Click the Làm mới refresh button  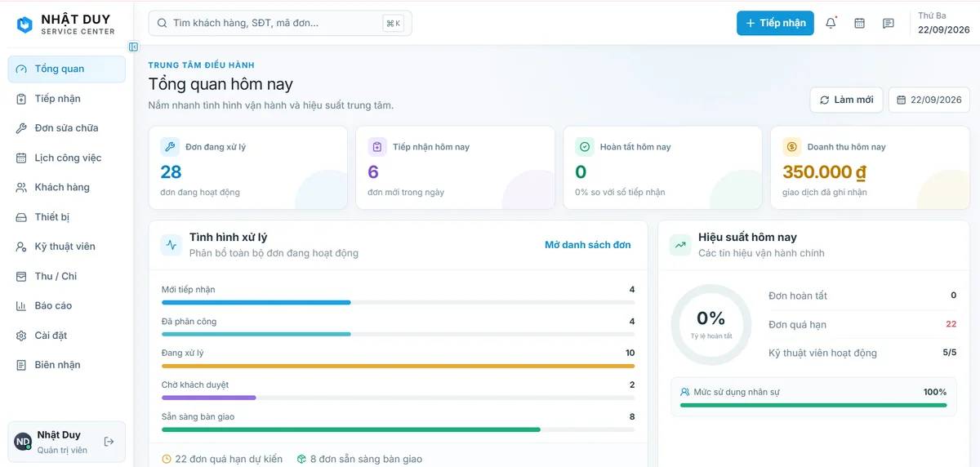coord(846,100)
